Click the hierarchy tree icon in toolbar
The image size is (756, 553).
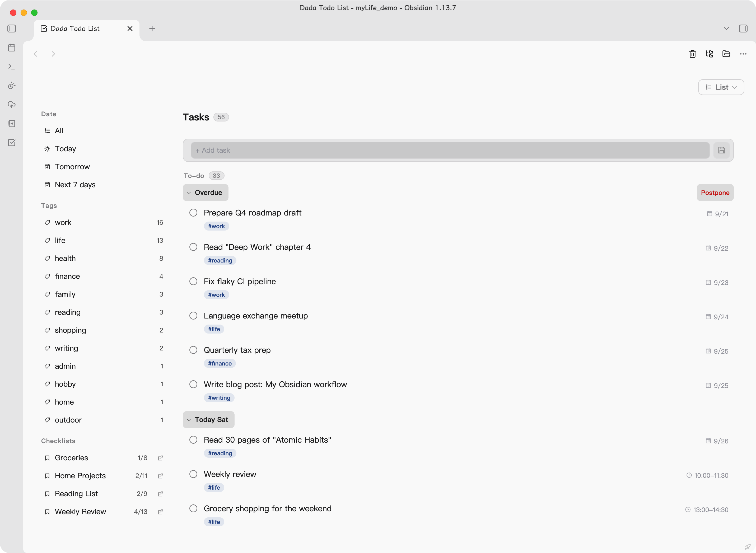coord(709,54)
